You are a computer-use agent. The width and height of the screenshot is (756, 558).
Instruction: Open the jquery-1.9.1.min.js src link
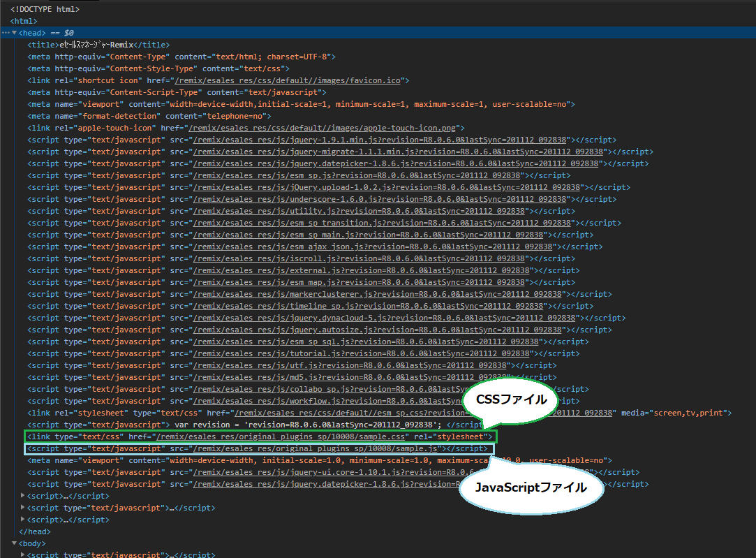click(380, 140)
